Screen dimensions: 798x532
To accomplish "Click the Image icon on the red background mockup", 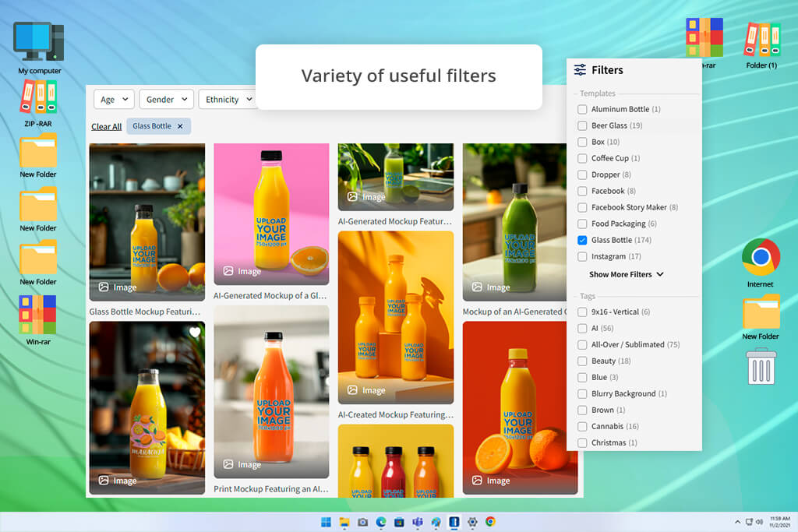I will (477, 480).
